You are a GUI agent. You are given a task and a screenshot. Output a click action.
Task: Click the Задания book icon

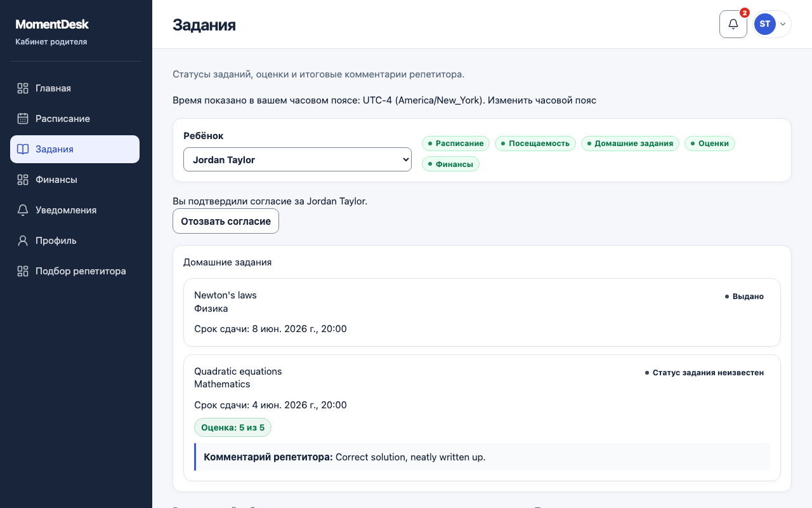(x=23, y=149)
